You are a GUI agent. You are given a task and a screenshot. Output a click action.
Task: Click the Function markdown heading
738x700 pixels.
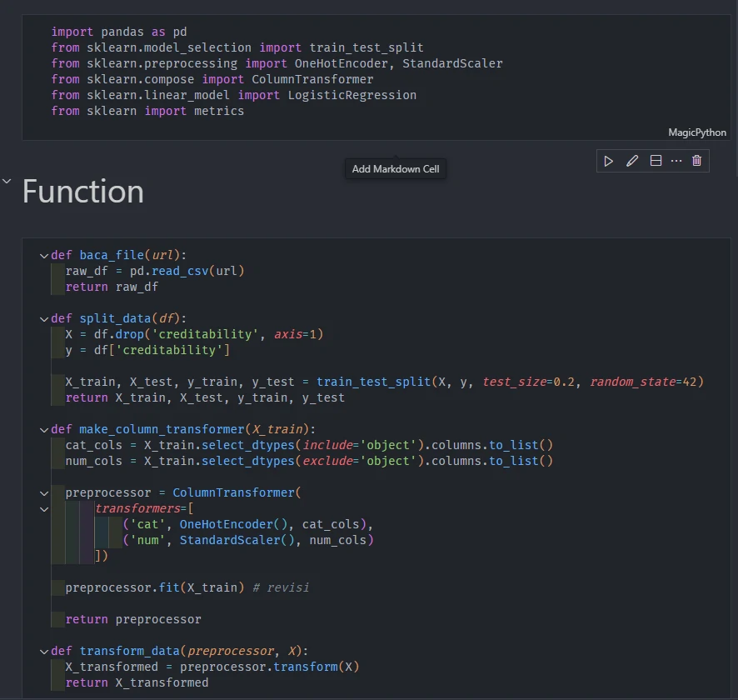coord(82,192)
